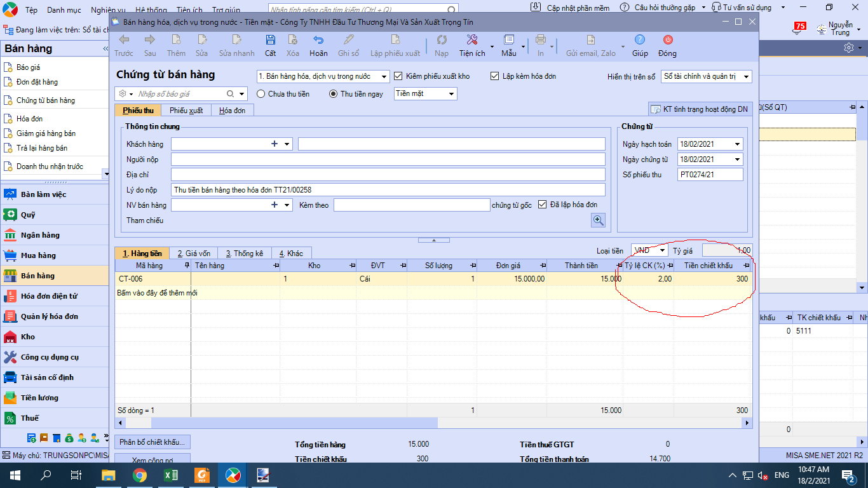Open the Tiện ích tools icon

[472, 39]
